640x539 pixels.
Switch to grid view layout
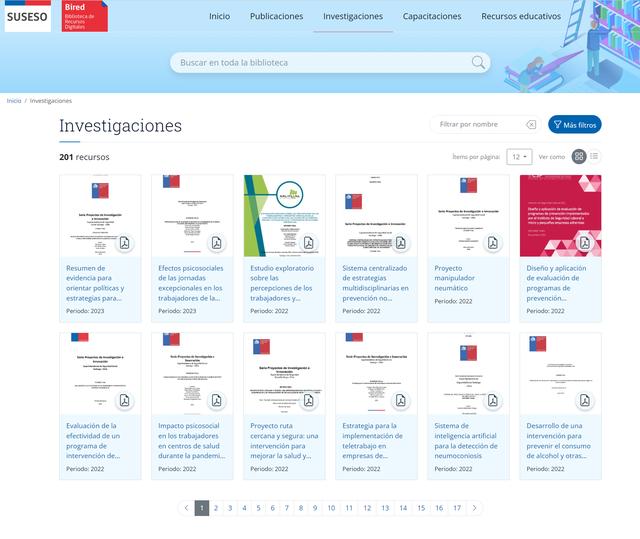[579, 157]
